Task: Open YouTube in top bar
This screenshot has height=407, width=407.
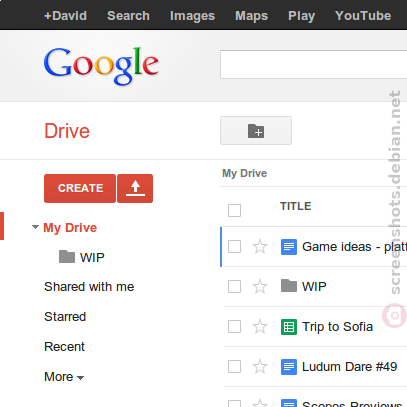Action: [x=363, y=16]
